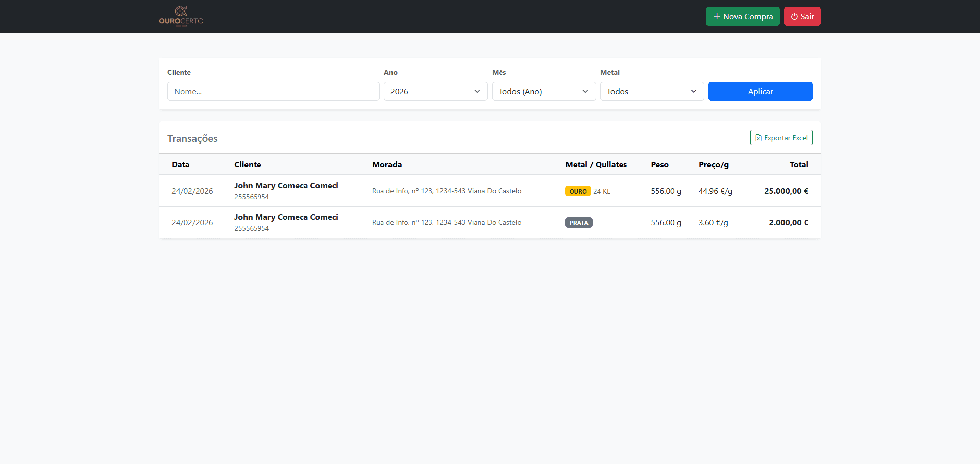Click the 2.000,00 € total amount

788,223
